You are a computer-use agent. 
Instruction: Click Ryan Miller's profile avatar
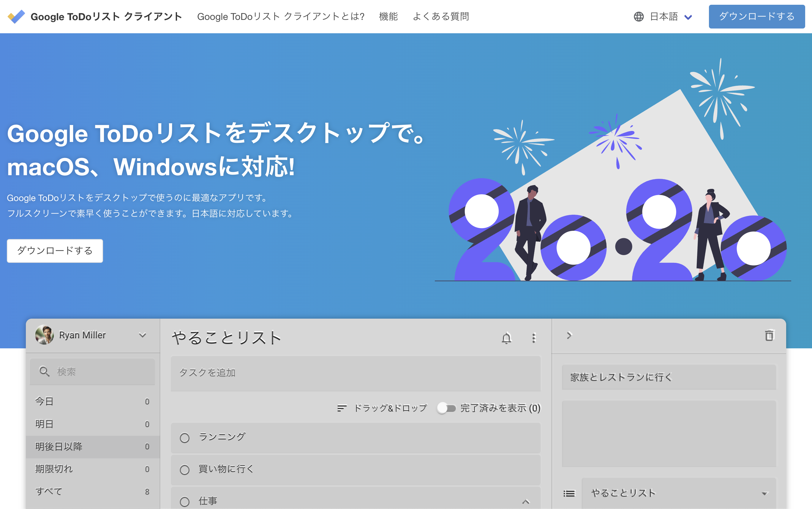tap(45, 335)
